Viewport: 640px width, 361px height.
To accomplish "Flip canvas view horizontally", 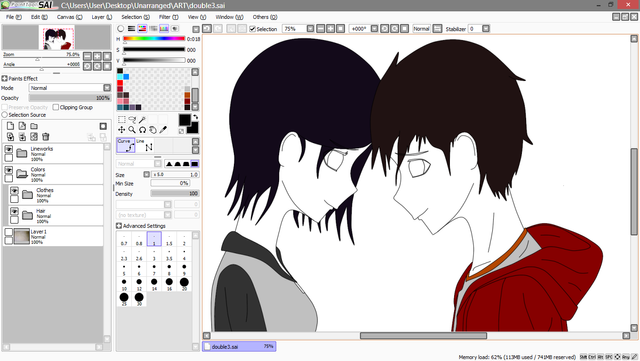I will [437, 29].
